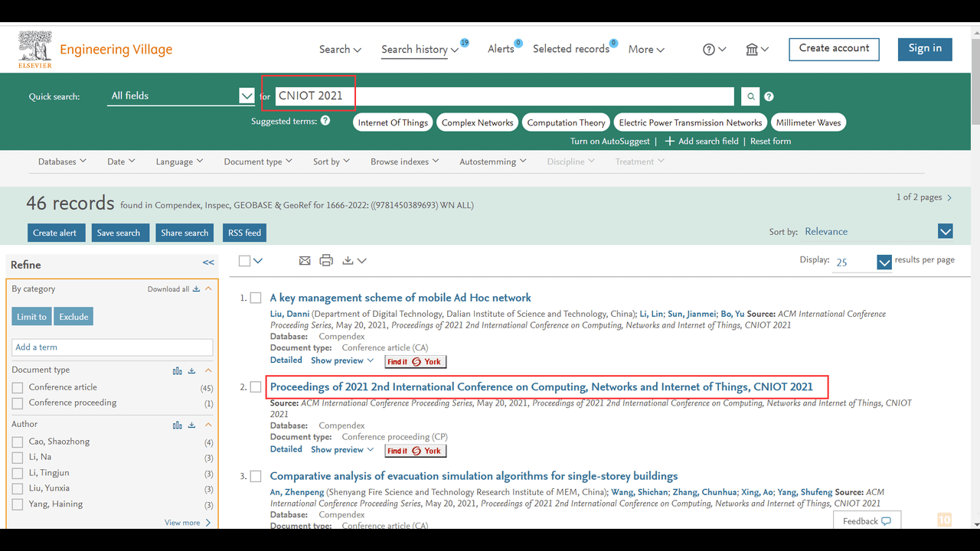Open the More menu
Screen dimensions: 980x551
[646, 49]
